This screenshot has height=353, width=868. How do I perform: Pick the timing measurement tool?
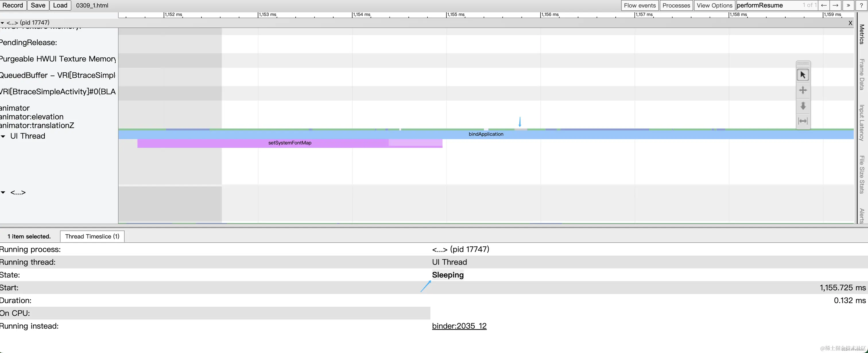[803, 121]
